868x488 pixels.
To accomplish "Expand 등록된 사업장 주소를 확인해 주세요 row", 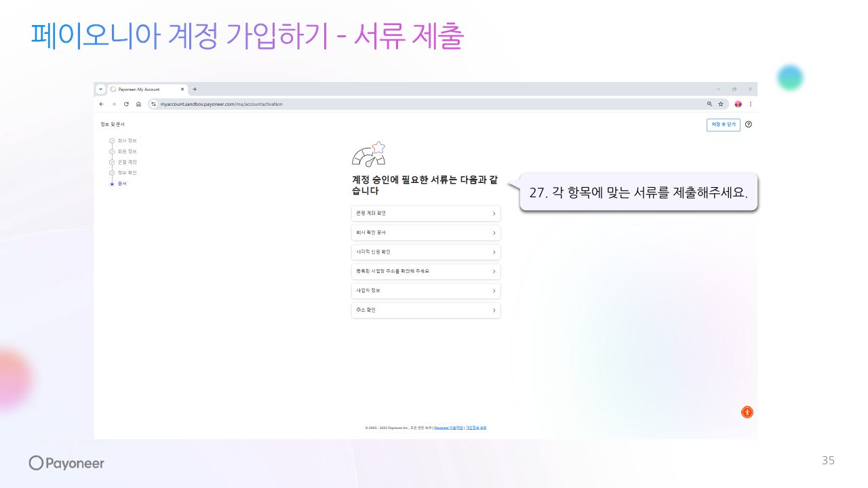I will click(426, 271).
